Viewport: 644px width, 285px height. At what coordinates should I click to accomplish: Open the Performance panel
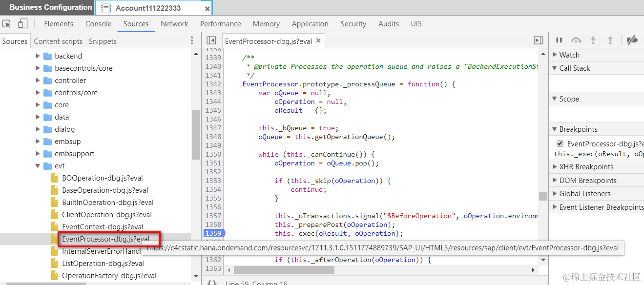click(x=221, y=23)
